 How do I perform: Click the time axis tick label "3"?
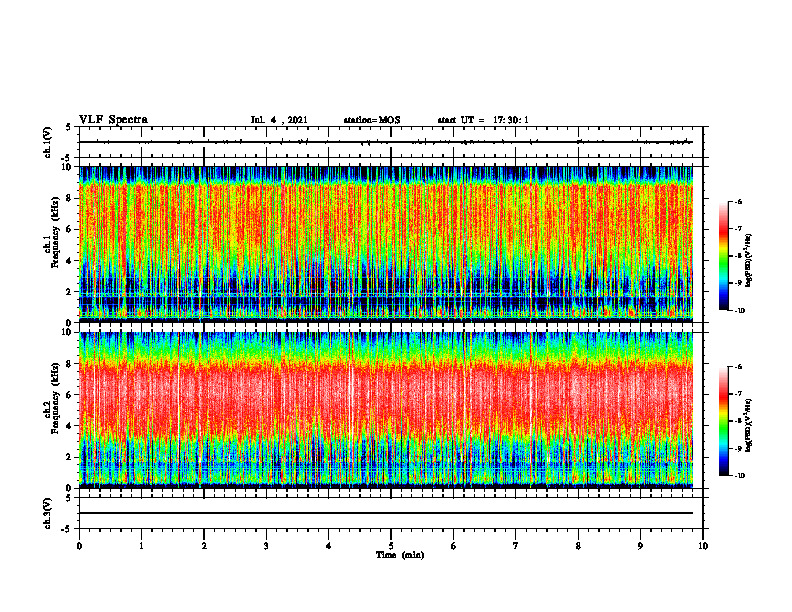coord(266,546)
